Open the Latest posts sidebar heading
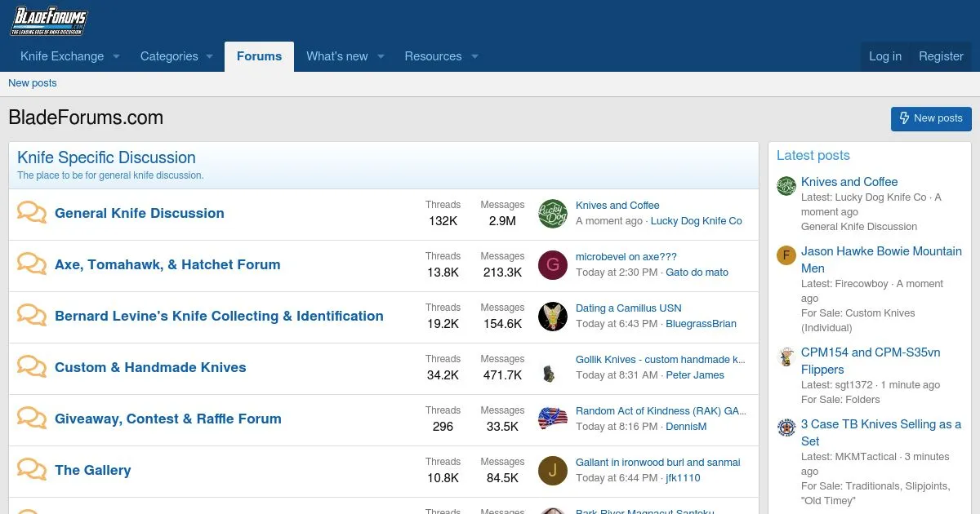Screen dimensions: 980x514 (813, 155)
